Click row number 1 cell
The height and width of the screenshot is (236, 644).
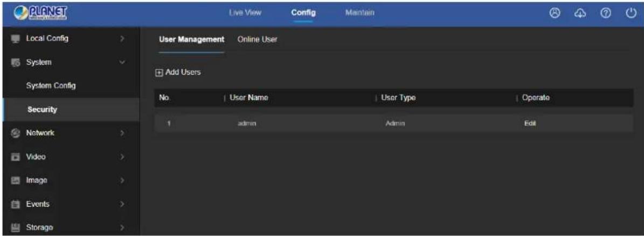pos(169,124)
